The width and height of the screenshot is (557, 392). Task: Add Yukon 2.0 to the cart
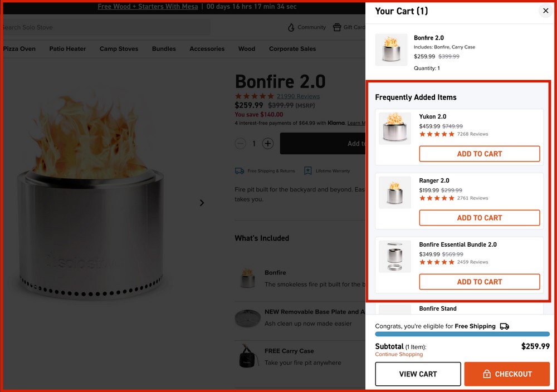coord(479,154)
